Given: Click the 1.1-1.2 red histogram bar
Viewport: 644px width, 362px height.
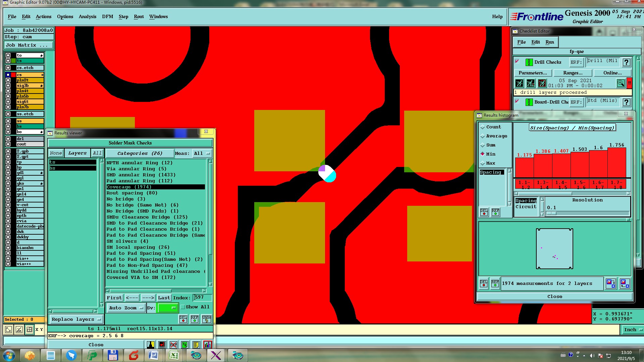Looking at the screenshot, I should [x=524, y=167].
